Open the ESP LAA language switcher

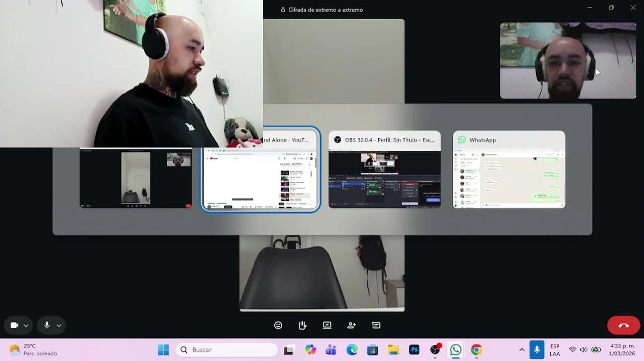(555, 350)
